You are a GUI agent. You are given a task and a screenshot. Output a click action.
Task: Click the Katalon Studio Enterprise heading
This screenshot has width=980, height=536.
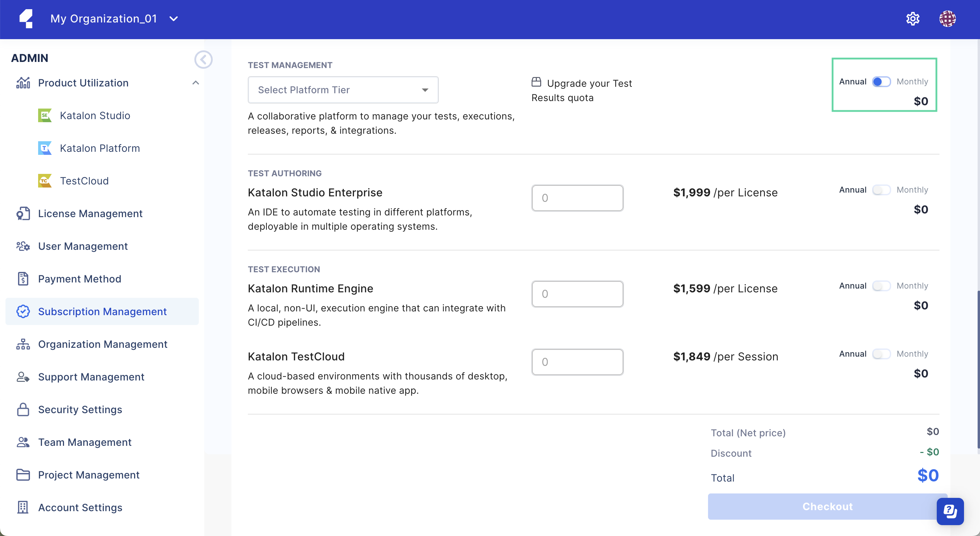pos(315,193)
